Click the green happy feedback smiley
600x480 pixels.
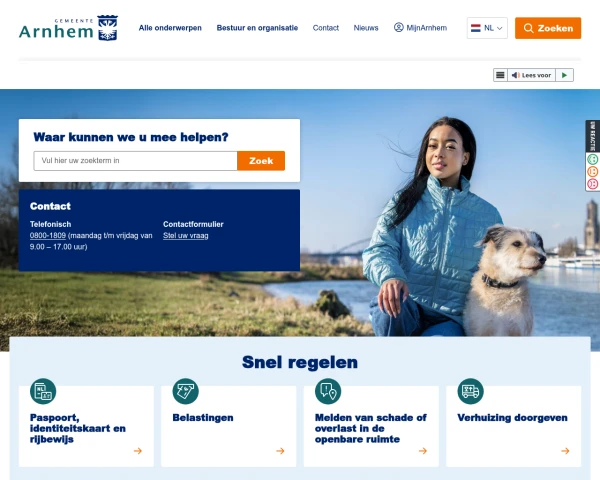(592, 159)
